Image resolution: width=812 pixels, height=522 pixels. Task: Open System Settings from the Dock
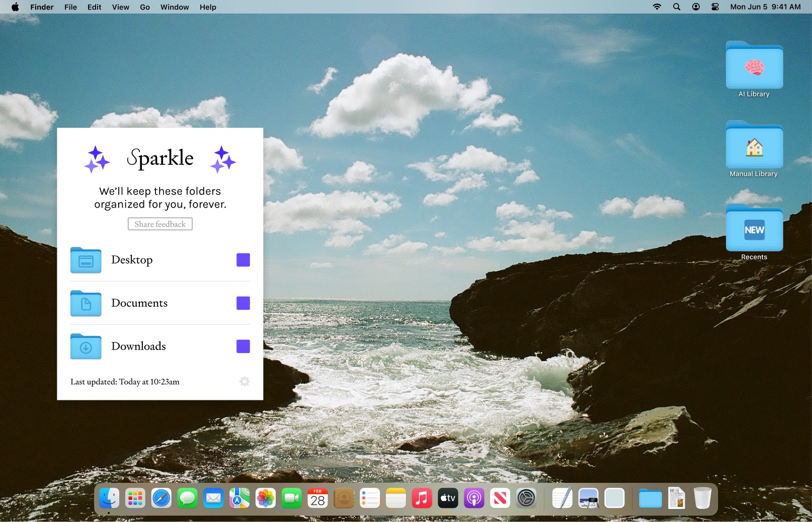526,498
